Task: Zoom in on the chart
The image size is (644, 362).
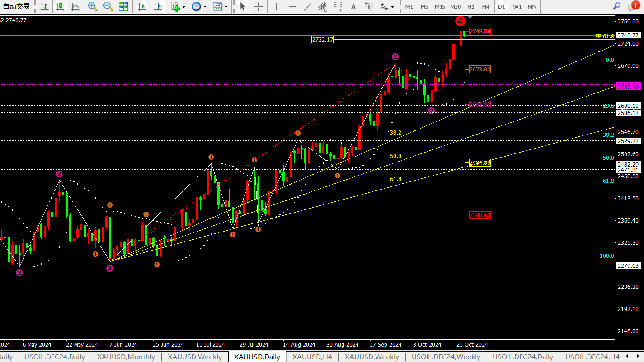Action: [93, 6]
